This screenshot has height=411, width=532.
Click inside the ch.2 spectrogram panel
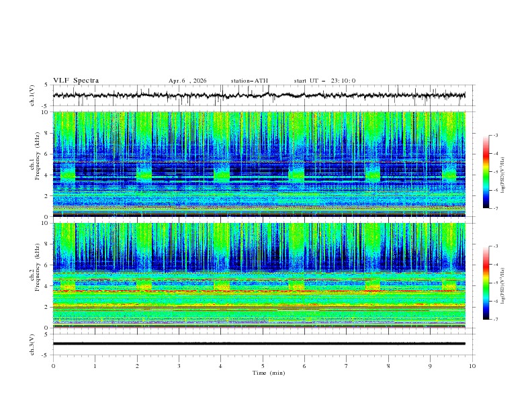259,275
